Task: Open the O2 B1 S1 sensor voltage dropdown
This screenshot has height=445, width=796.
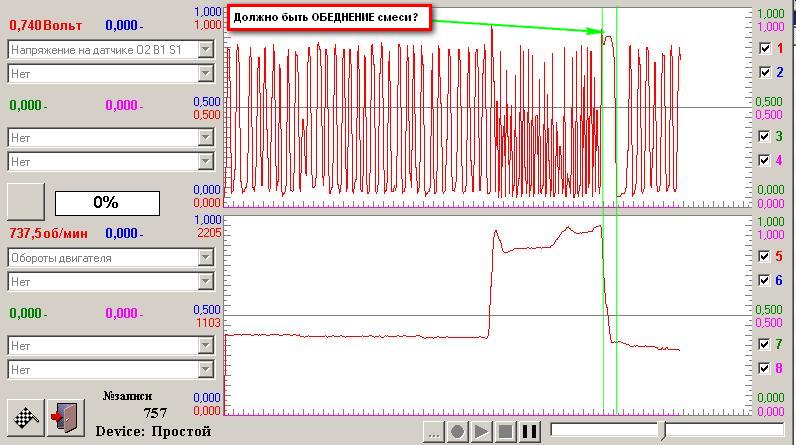Action: pos(111,50)
